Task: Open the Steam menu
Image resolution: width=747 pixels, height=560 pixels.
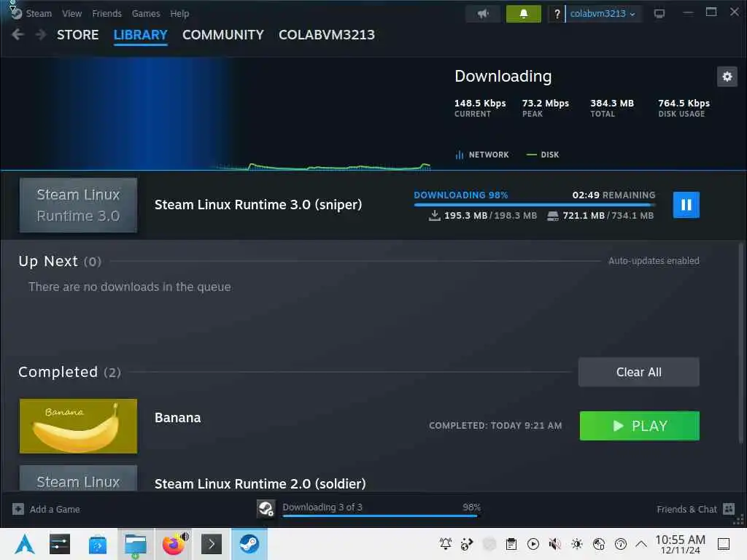Action: tap(39, 14)
